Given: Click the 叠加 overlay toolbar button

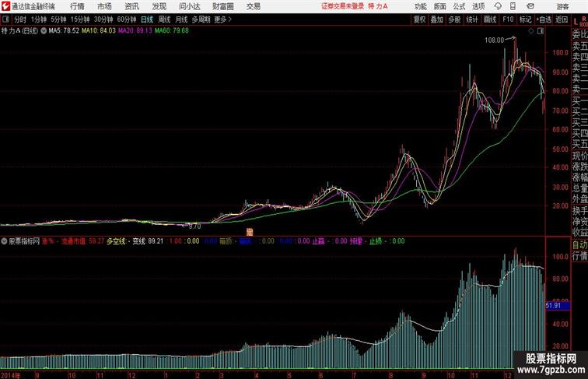Looking at the screenshot, I should click(437, 19).
